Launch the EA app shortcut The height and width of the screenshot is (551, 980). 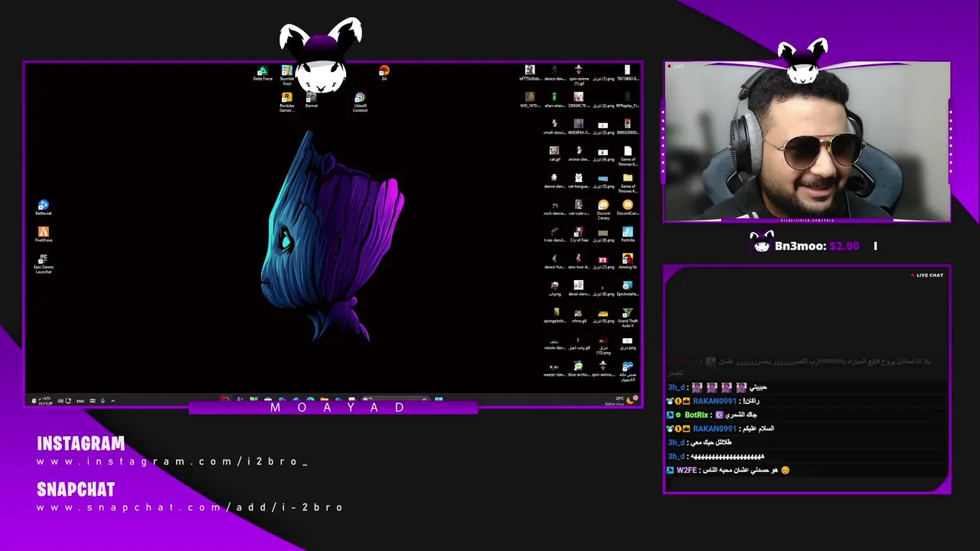coord(384,73)
